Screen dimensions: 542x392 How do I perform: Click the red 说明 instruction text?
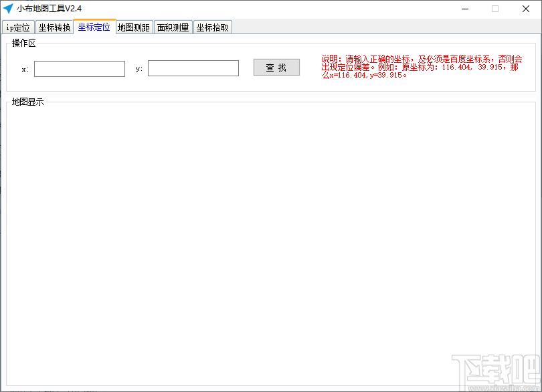point(422,67)
